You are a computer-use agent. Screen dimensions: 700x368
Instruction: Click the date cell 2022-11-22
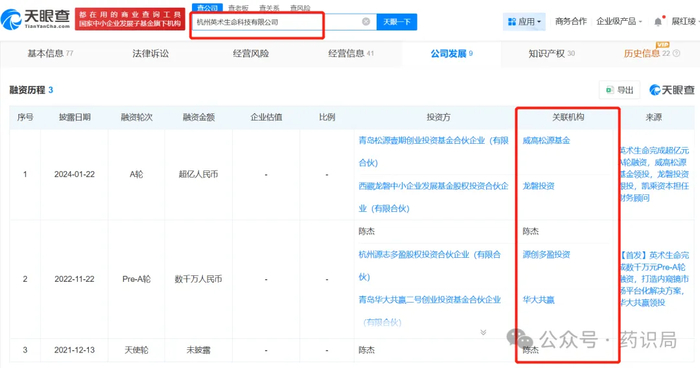click(x=75, y=279)
